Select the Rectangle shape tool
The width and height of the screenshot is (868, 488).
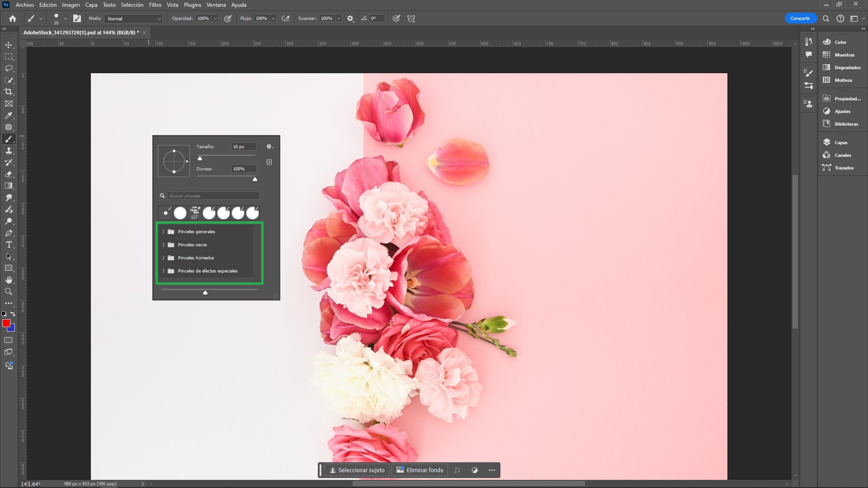coord(9,268)
